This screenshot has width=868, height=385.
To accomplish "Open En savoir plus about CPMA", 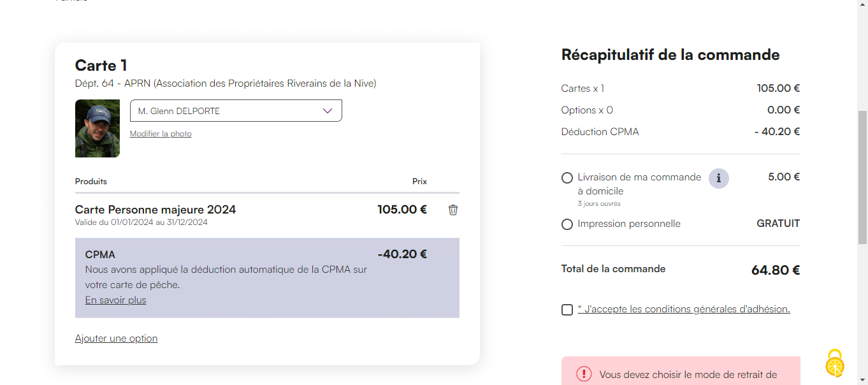I will [x=115, y=300].
